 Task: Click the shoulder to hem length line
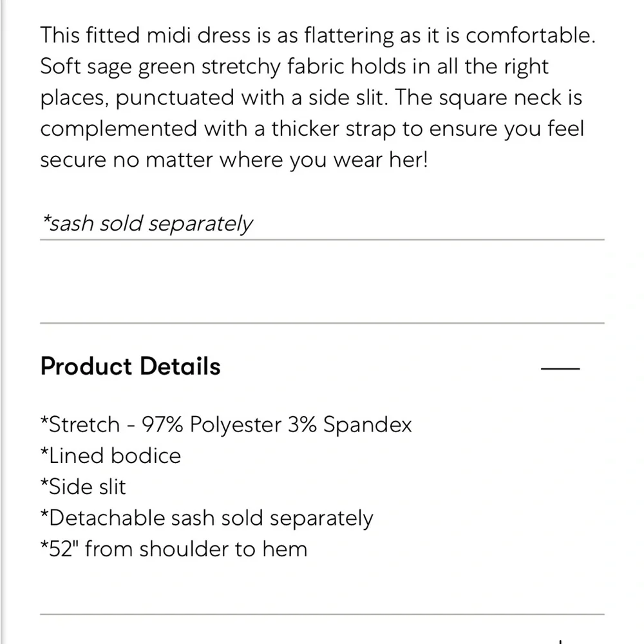point(174,549)
